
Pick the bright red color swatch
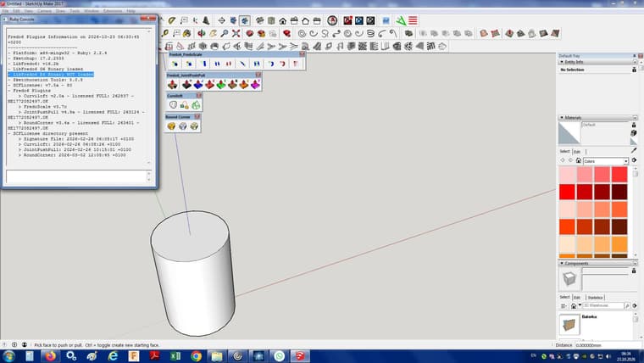(x=567, y=192)
